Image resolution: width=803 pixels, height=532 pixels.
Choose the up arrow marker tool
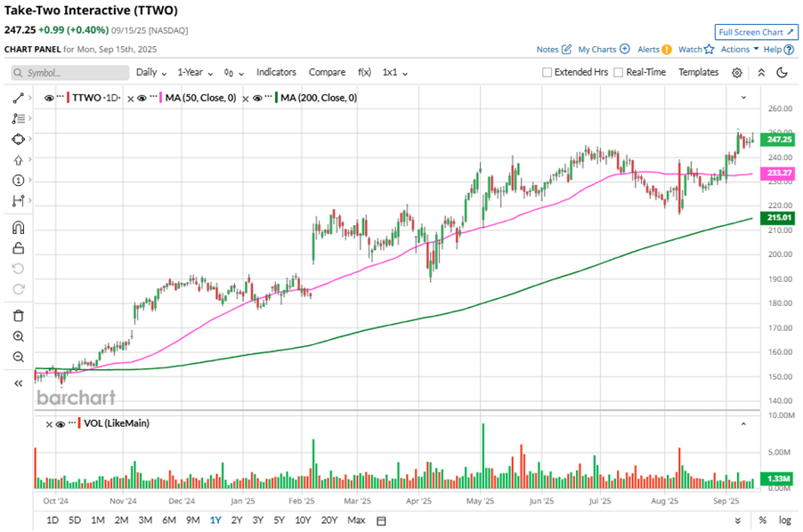[18, 159]
